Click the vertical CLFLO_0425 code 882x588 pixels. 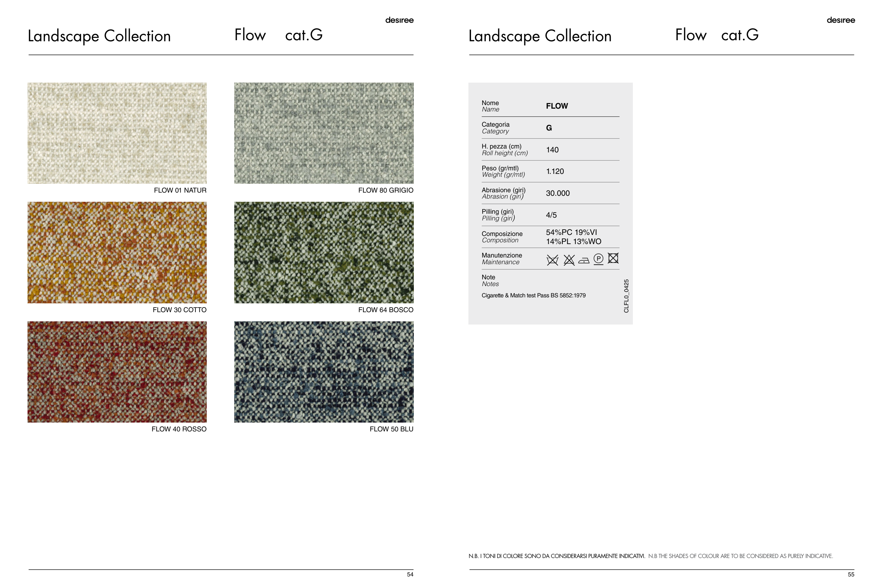[x=626, y=296]
